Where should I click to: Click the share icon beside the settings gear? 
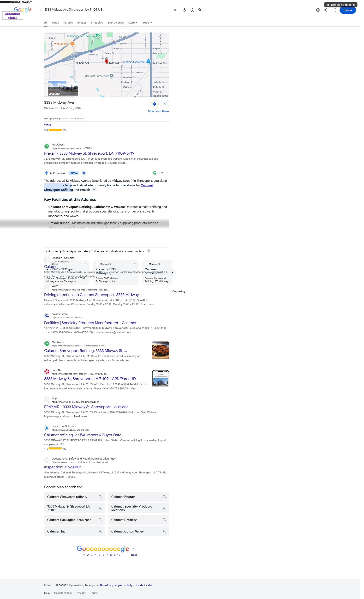tap(326, 10)
